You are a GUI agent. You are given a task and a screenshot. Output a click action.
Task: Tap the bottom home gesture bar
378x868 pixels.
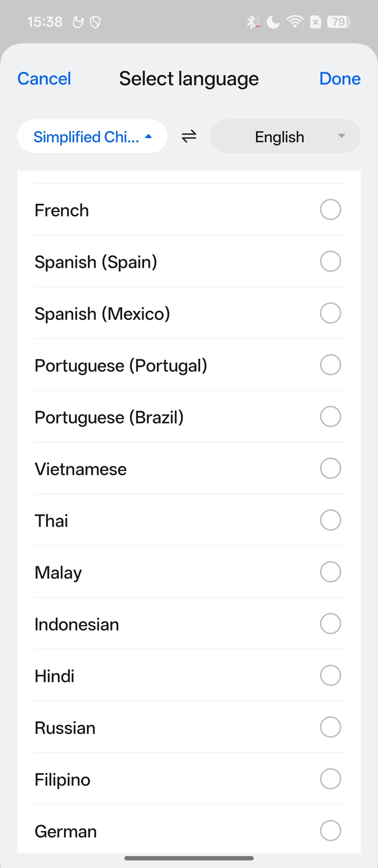click(x=189, y=858)
